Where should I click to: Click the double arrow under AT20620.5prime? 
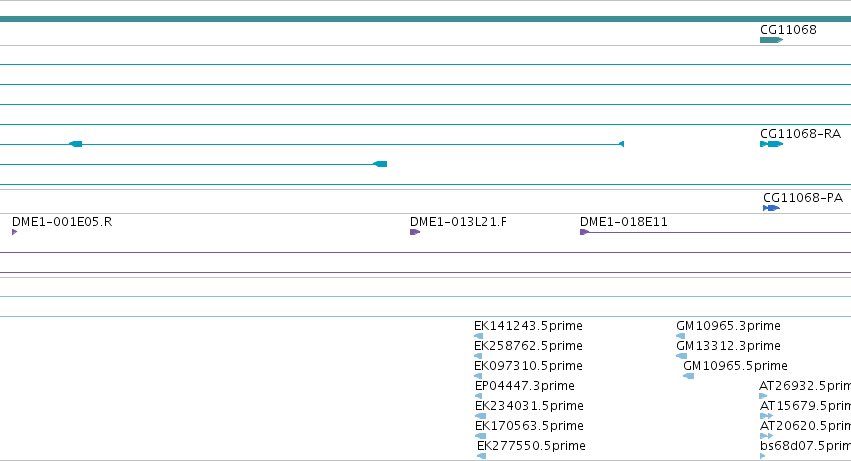click(766, 436)
